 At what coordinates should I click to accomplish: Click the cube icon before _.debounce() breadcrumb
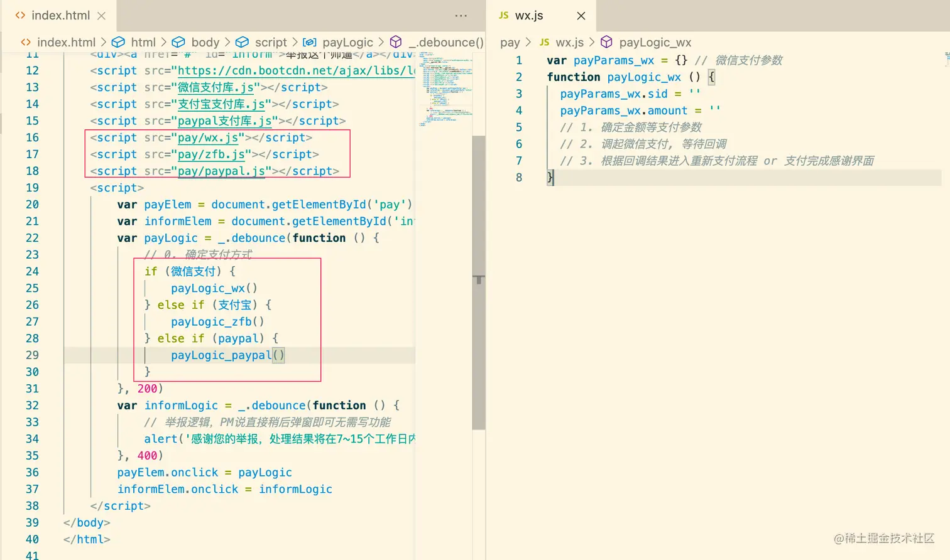click(x=396, y=42)
